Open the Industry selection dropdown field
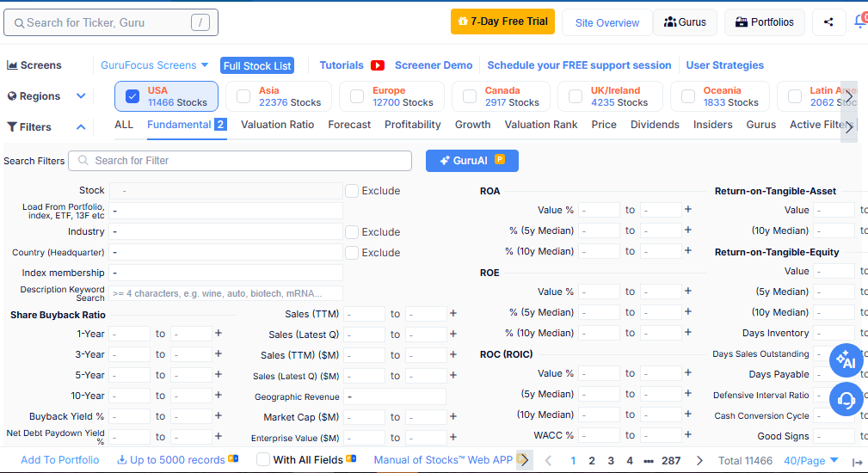The width and height of the screenshot is (868, 473). click(226, 231)
